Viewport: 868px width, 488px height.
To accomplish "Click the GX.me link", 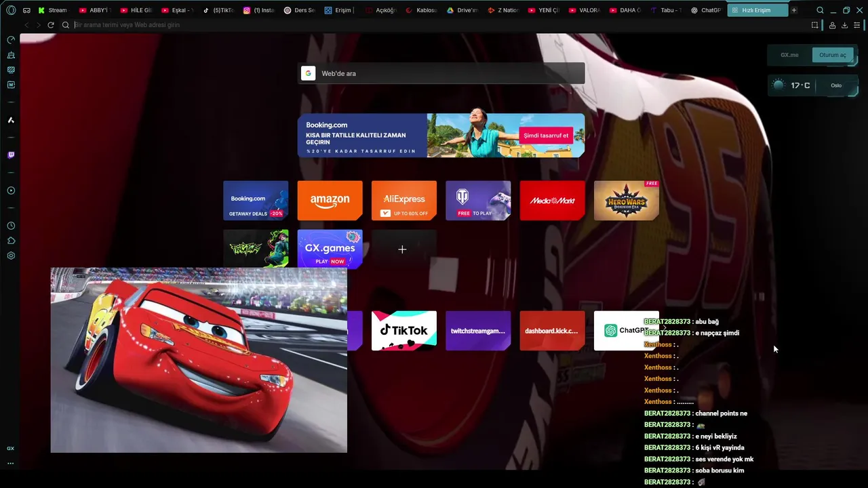I will click(789, 55).
